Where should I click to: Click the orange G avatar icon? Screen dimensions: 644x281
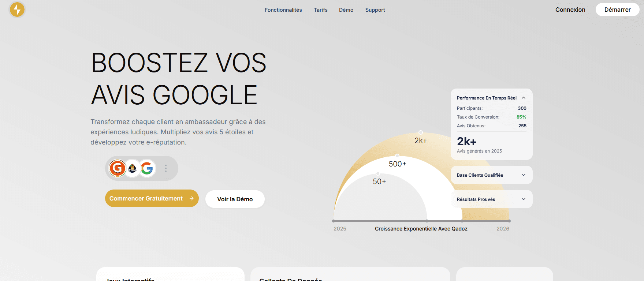(118, 168)
